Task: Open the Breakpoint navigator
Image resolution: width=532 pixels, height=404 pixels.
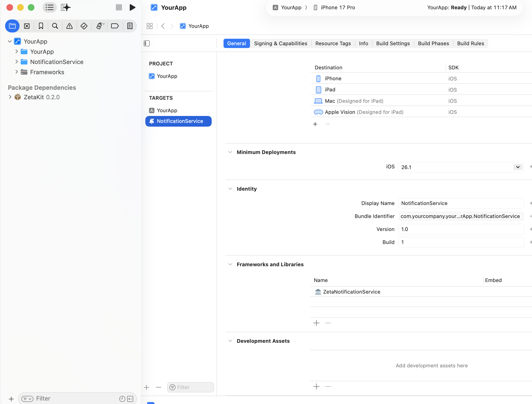Action: tap(115, 26)
